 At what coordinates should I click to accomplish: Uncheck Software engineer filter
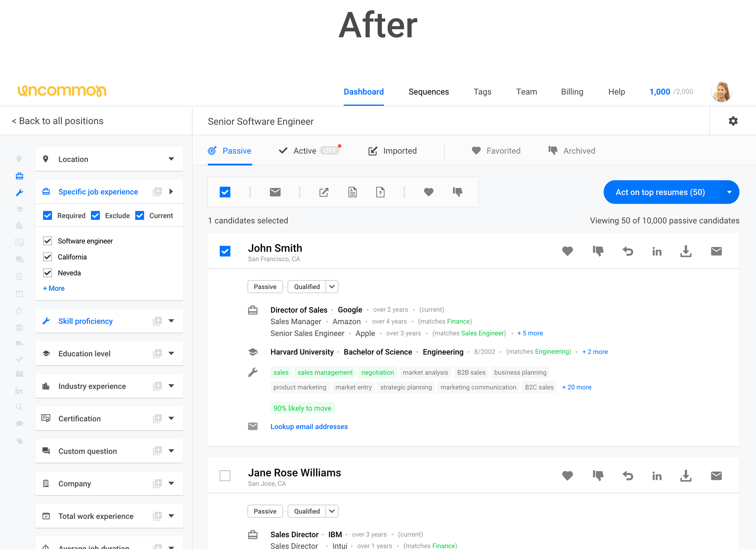(x=47, y=241)
